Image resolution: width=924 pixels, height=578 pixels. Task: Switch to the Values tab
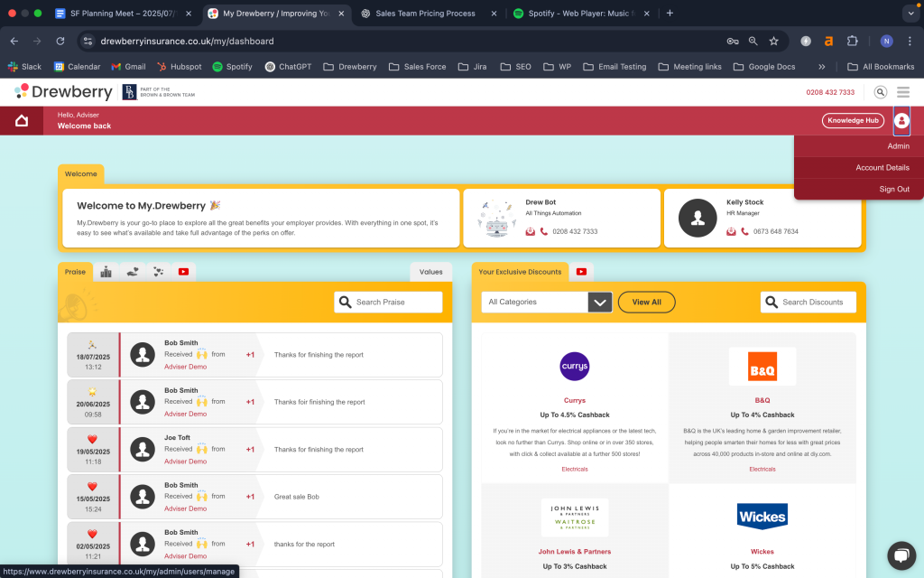coord(430,272)
